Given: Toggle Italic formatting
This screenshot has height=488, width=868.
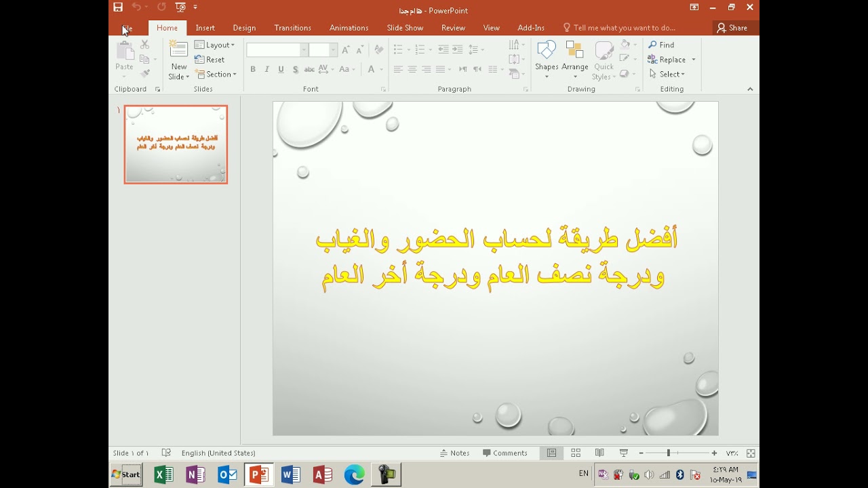Looking at the screenshot, I should click(267, 69).
